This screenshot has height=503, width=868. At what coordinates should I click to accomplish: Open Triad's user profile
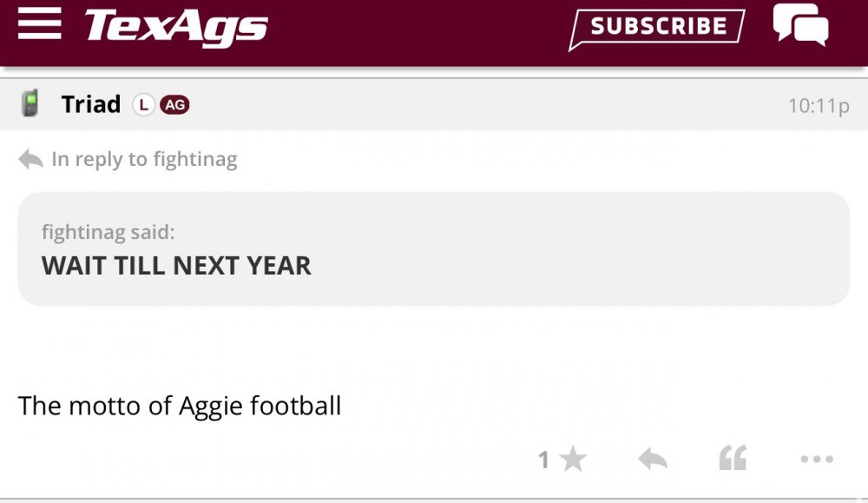point(91,104)
